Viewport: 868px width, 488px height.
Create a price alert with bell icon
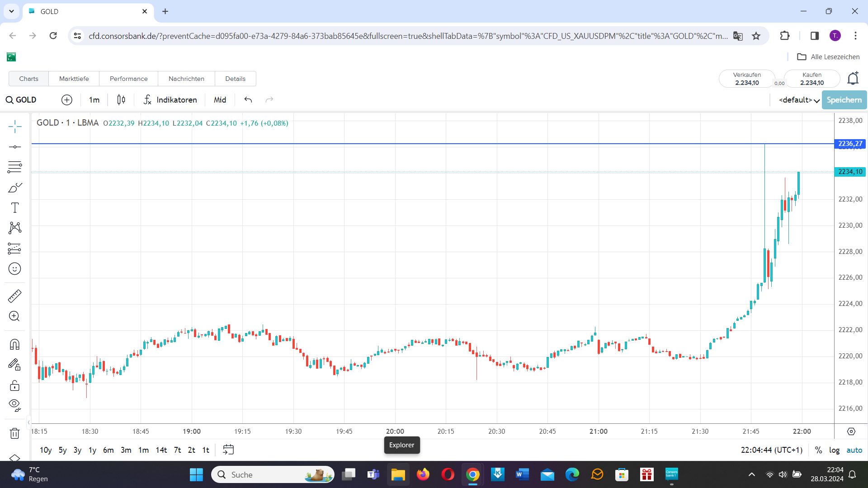click(x=853, y=78)
